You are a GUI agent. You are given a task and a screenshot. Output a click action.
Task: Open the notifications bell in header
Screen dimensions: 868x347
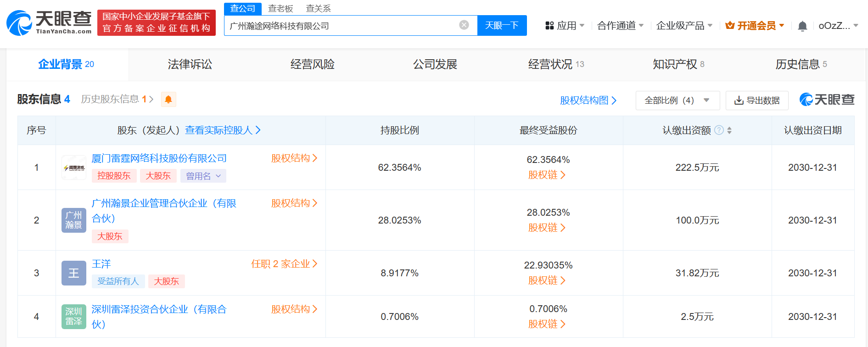tap(802, 26)
